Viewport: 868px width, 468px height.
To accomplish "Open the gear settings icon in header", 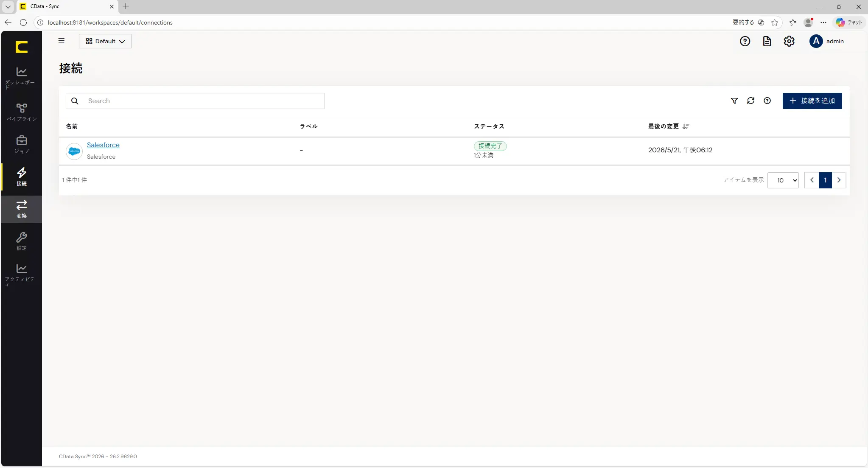I will pos(789,41).
